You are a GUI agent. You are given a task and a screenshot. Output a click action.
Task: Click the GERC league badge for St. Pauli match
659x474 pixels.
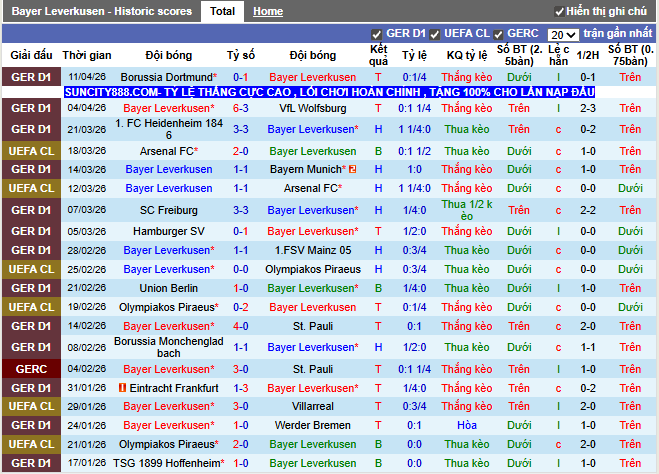[32, 369]
